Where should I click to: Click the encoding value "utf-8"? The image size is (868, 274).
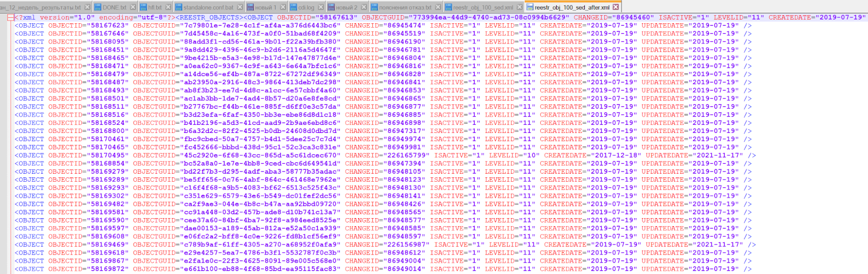pos(154,17)
